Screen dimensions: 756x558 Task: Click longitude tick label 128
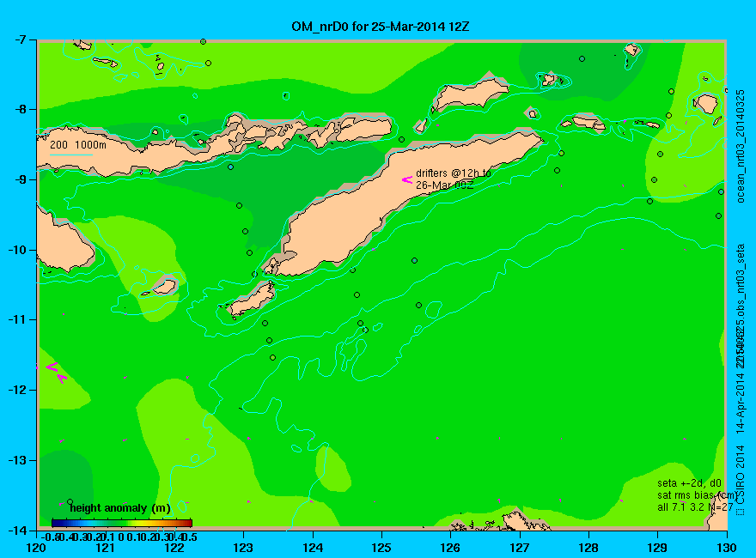point(588,548)
